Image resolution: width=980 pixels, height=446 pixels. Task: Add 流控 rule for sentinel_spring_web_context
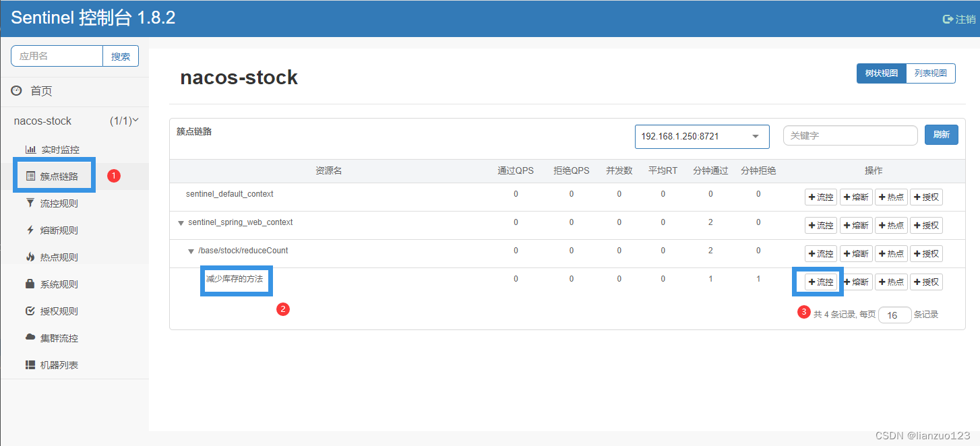tap(821, 226)
